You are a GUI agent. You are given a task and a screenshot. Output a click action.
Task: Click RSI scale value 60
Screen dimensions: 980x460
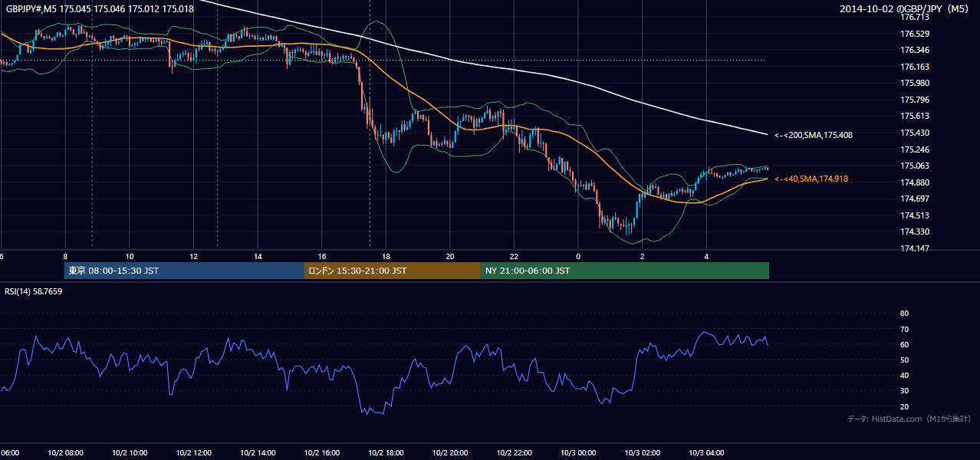click(904, 344)
